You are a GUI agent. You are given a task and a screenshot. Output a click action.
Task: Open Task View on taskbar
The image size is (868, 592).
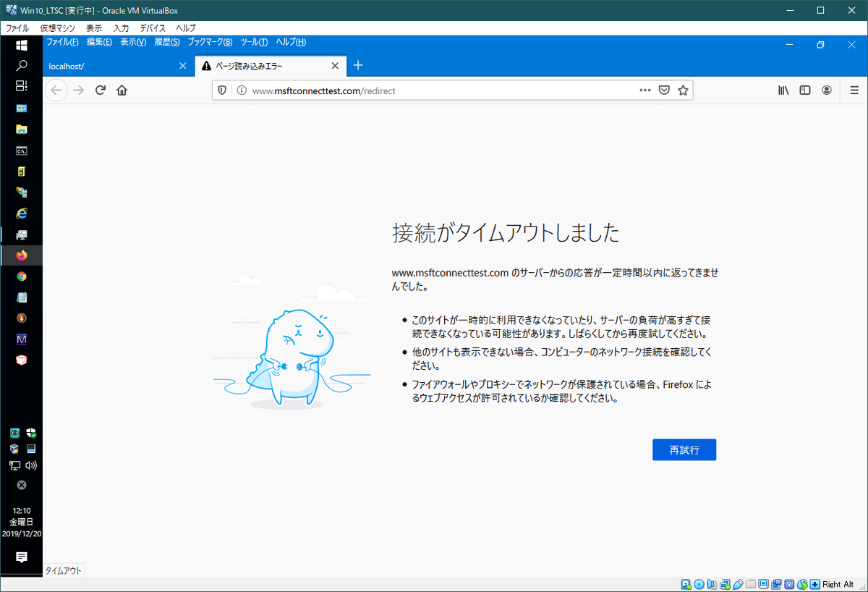click(x=21, y=86)
